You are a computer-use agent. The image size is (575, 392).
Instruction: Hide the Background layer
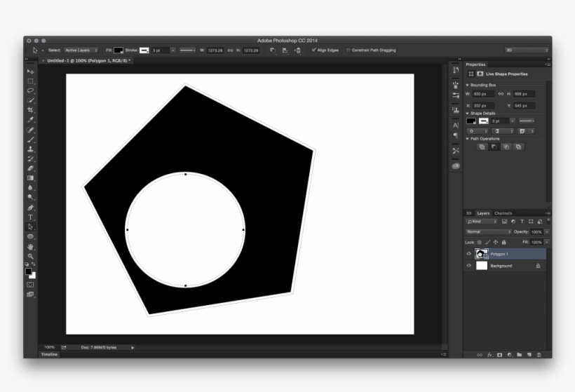(469, 266)
